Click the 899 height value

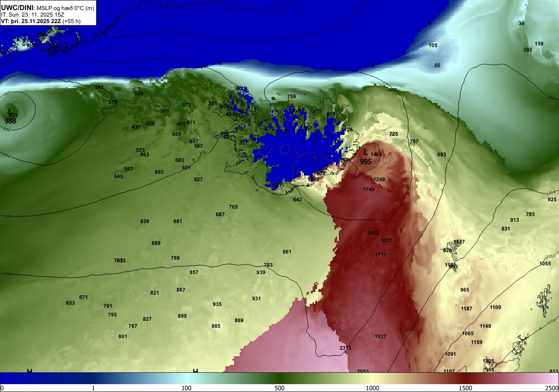tap(182, 316)
